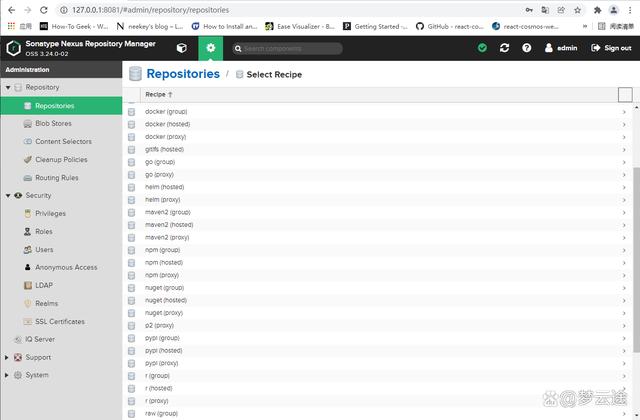Select the helm (hosted) recipe
The width and height of the screenshot is (640, 420).
(378, 187)
